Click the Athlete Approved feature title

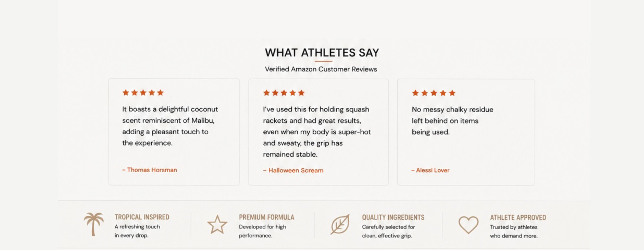518,217
